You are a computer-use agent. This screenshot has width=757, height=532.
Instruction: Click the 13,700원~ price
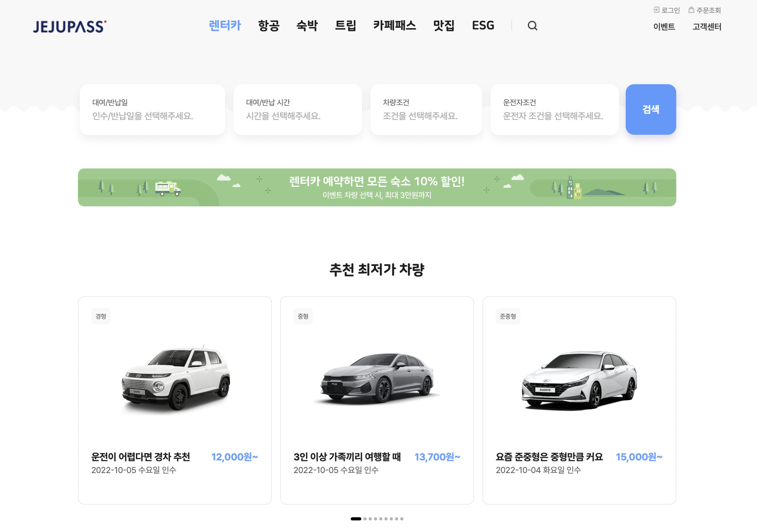coord(437,457)
